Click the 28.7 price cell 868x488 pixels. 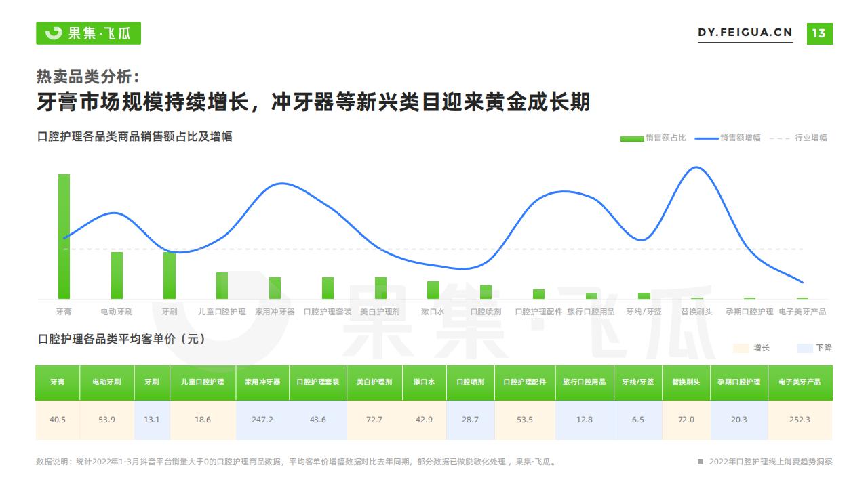(471, 420)
